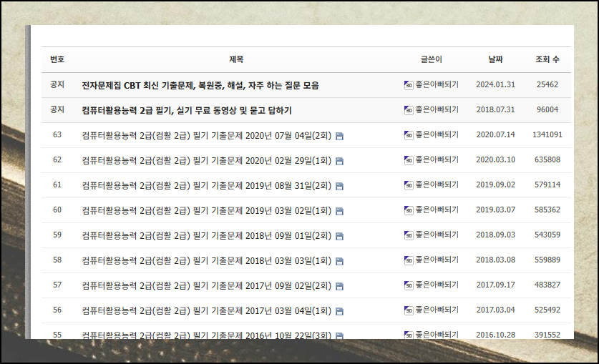Click date cell 2020.07.14
Image resolution: width=599 pixels, height=364 pixels.
click(495, 134)
